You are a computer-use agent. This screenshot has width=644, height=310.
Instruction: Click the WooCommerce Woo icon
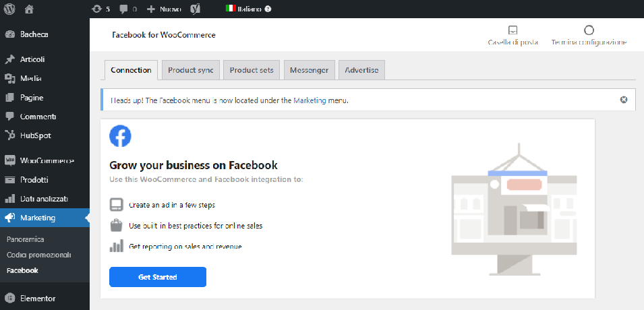[x=10, y=160]
